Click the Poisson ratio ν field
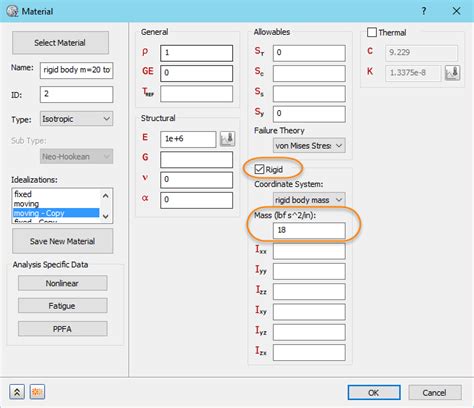Screen dimensions: 474x408 [x=196, y=180]
